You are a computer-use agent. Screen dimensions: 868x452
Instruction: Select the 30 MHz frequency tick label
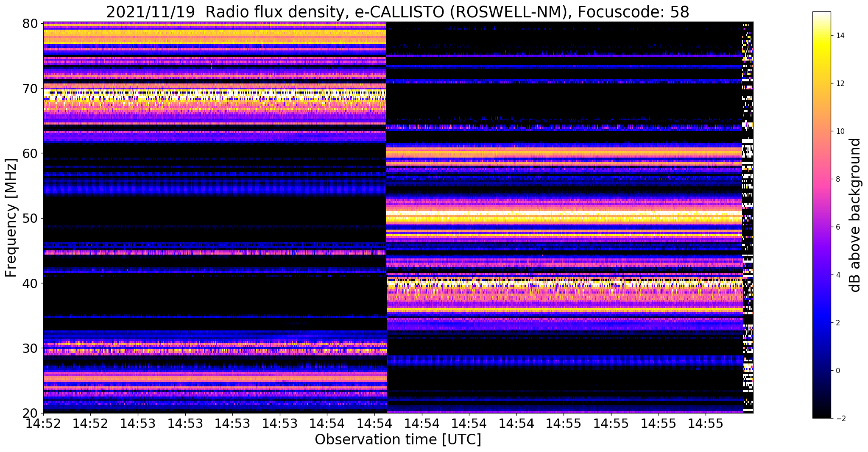tap(30, 348)
